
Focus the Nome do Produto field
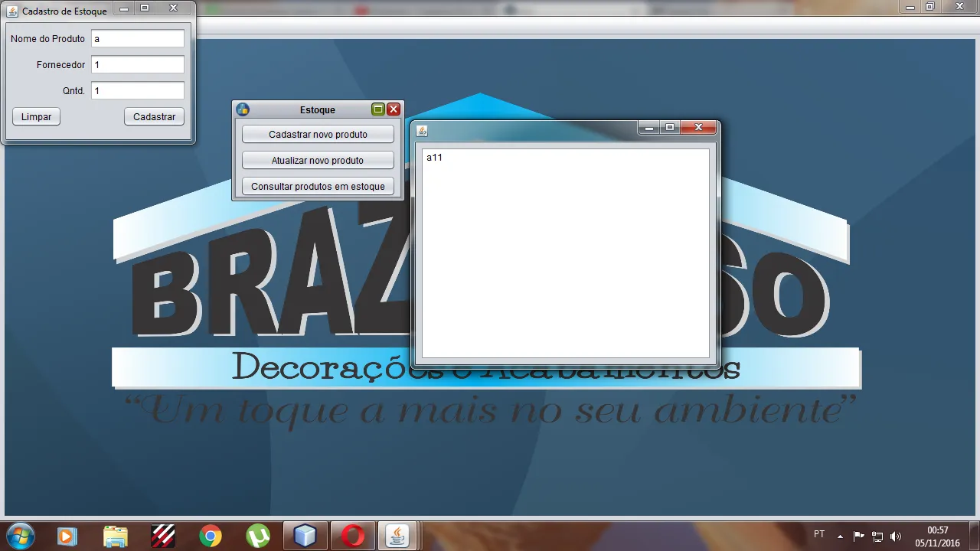click(x=138, y=39)
